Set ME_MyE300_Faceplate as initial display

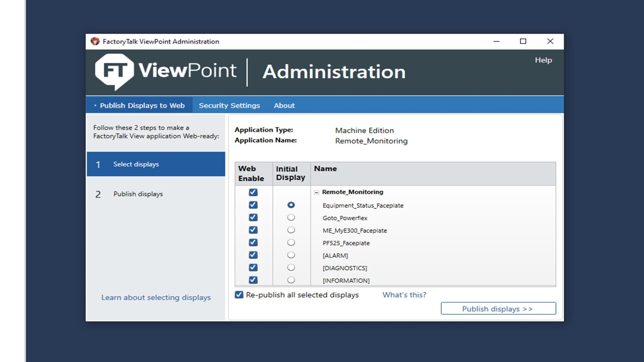pos(291,230)
